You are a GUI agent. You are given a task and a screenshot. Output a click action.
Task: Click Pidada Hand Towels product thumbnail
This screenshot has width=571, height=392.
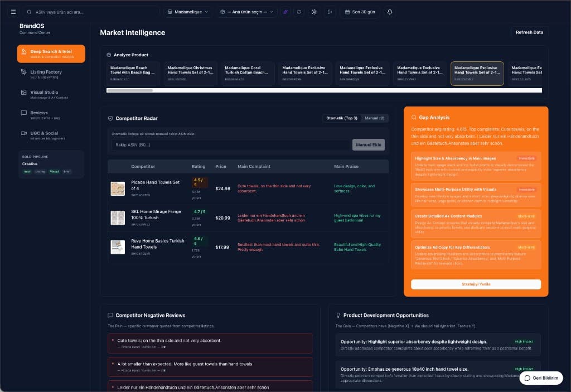118,188
